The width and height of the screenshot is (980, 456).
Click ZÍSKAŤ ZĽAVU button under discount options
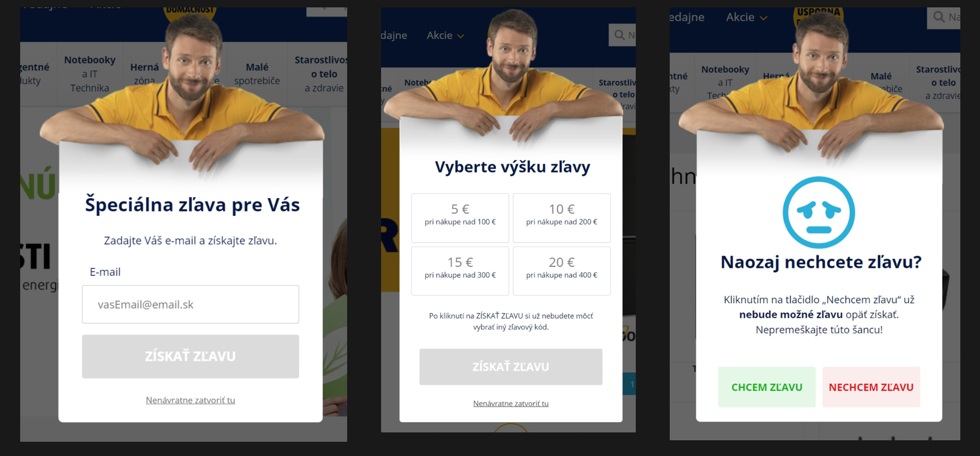tap(510, 367)
